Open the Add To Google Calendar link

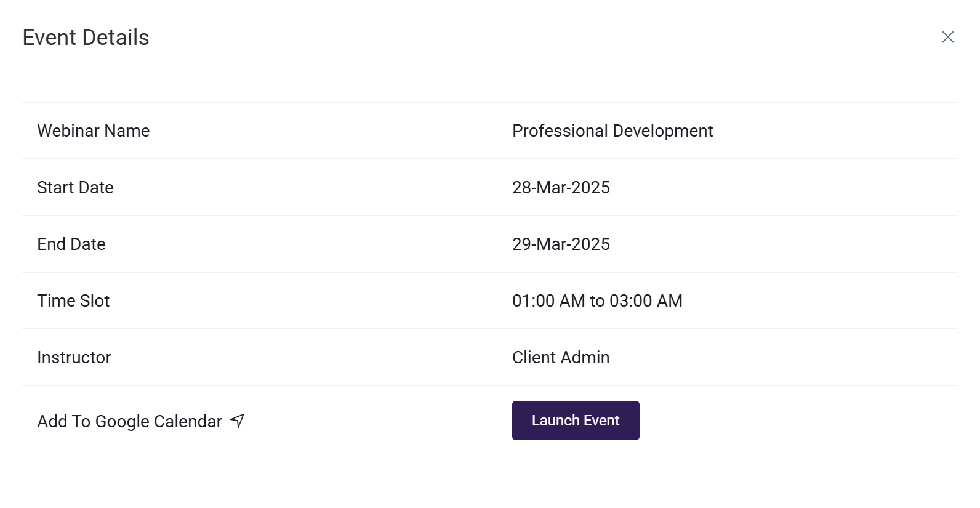click(129, 421)
